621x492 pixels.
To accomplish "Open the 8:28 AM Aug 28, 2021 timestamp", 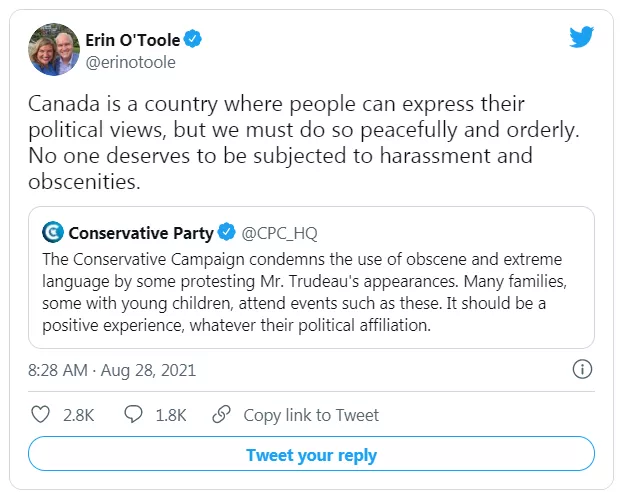I will [x=112, y=370].
